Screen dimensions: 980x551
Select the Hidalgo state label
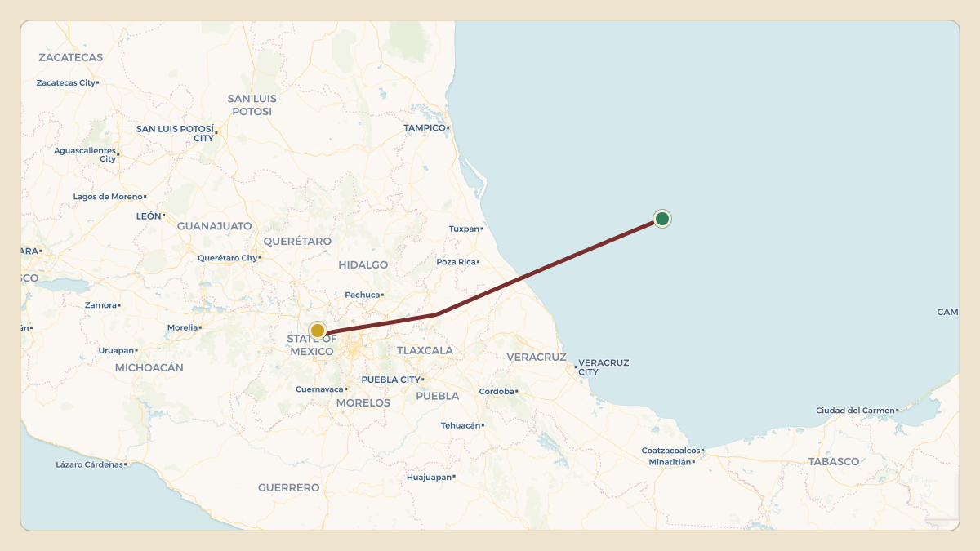363,265
